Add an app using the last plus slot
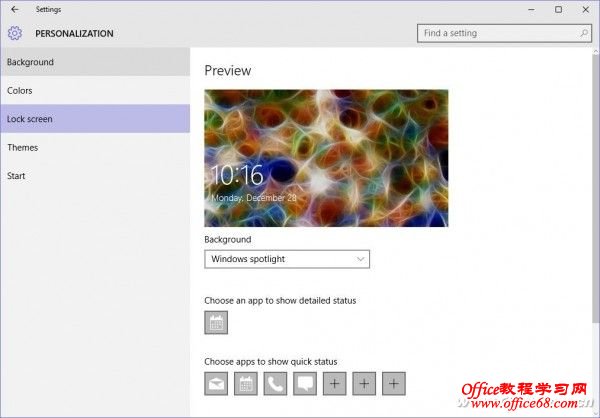Screen dimensions: 600x418 (394, 383)
